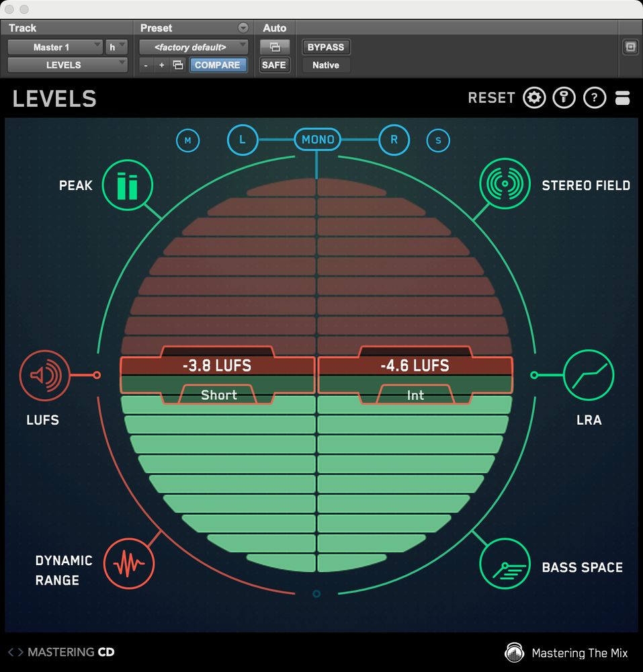643x672 pixels.
Task: Toggle the MONO monitoring button
Action: pos(317,139)
